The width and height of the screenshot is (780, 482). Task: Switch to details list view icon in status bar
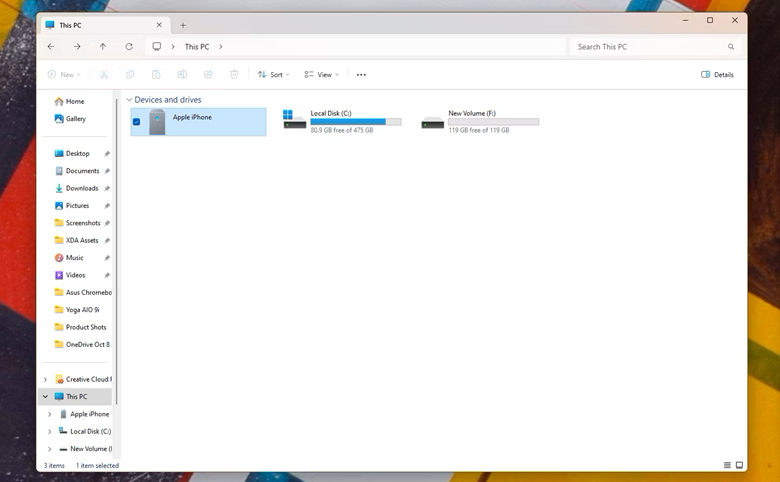click(727, 465)
